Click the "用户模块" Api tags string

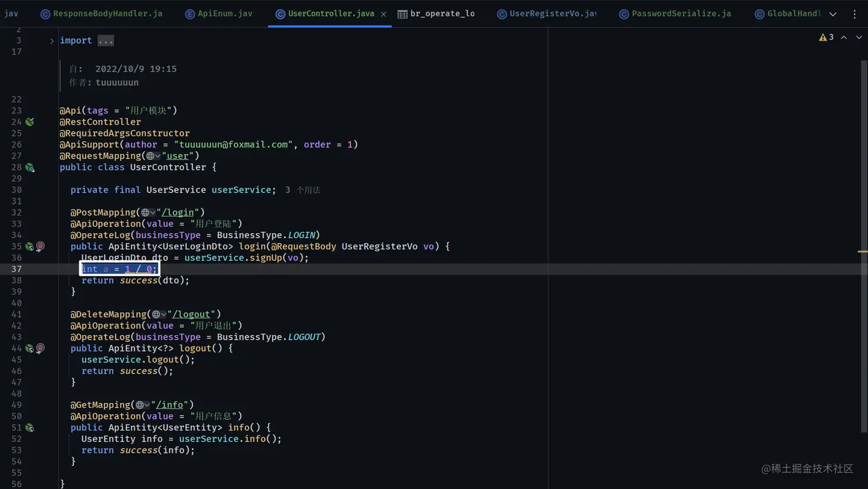(x=149, y=111)
